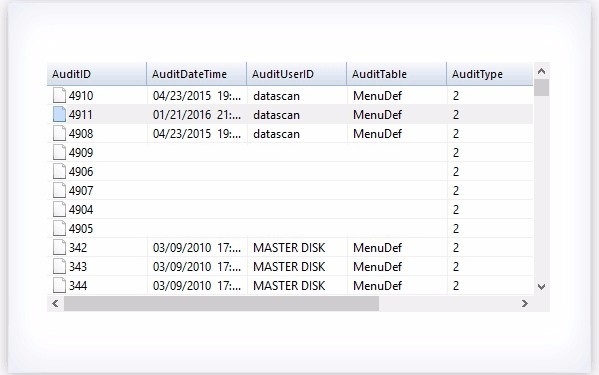599x375 pixels.
Task: Click the 03/09/2010 date in row 342
Action: point(197,247)
